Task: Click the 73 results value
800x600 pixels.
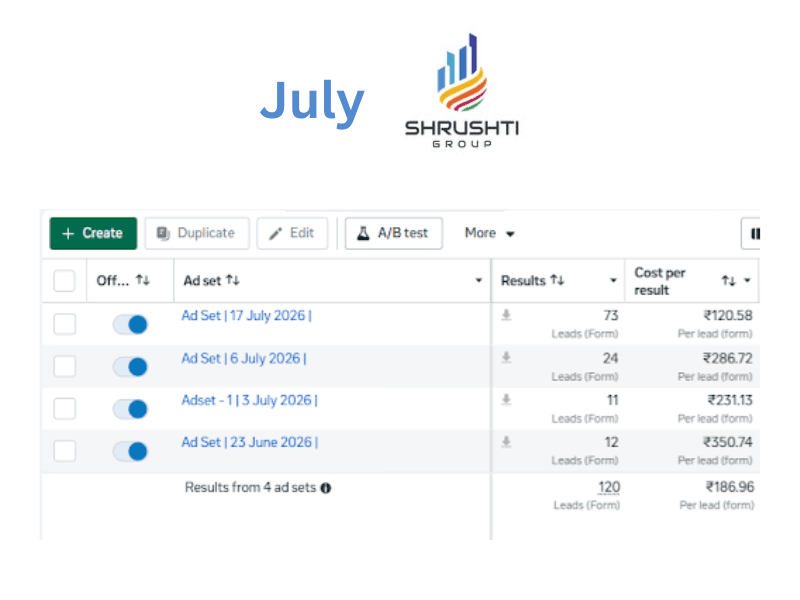Action: pyautogui.click(x=611, y=316)
